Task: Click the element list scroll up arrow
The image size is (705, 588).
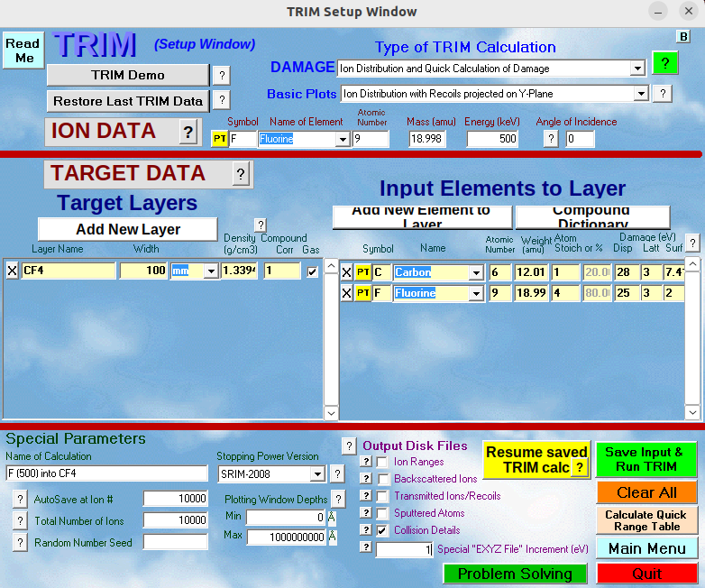Action: point(692,264)
